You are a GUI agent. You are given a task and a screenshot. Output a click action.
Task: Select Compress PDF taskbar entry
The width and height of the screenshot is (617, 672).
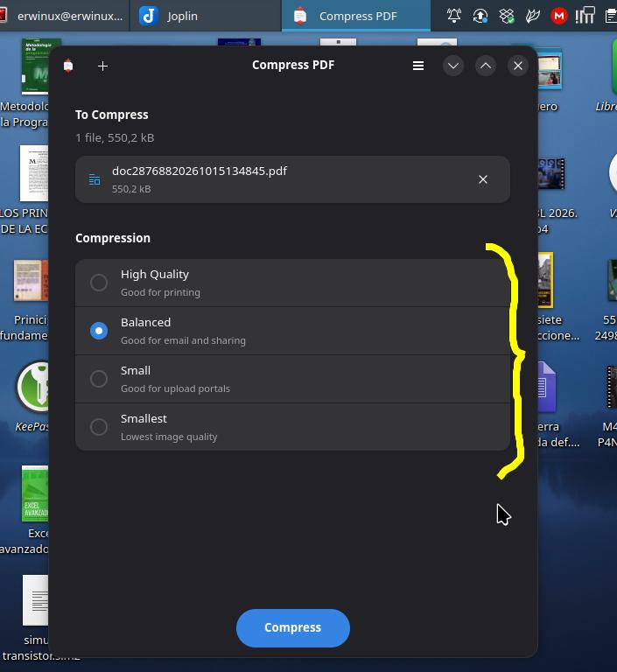pyautogui.click(x=356, y=16)
